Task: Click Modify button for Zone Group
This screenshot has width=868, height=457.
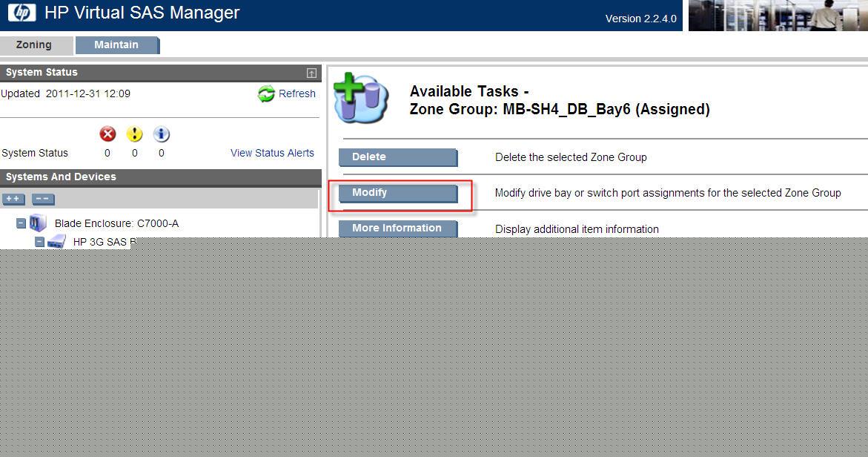Action: pos(398,193)
